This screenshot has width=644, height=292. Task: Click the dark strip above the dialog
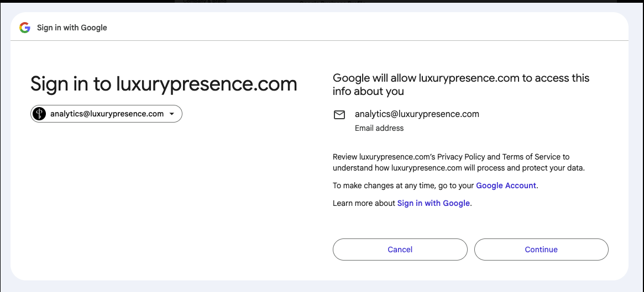387,2
